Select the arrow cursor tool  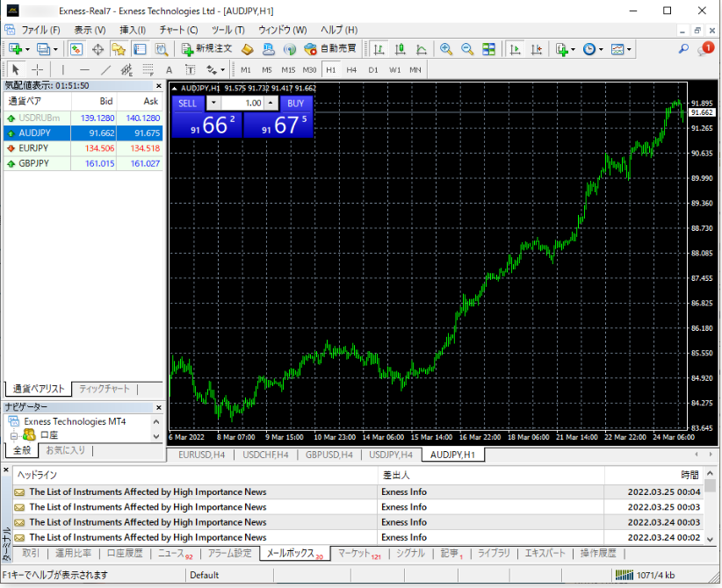click(16, 70)
